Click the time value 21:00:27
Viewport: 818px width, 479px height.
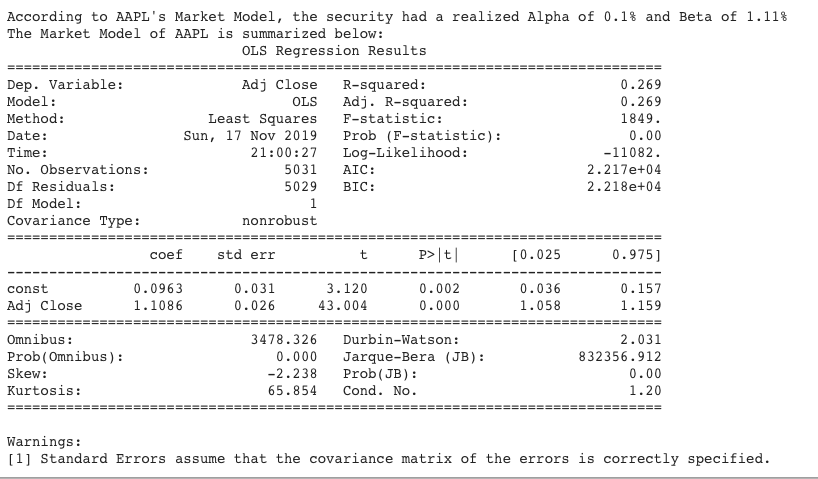284,152
